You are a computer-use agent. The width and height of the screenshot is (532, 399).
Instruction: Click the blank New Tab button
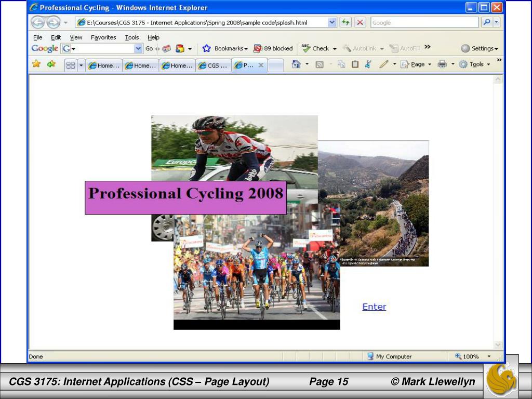275,65
